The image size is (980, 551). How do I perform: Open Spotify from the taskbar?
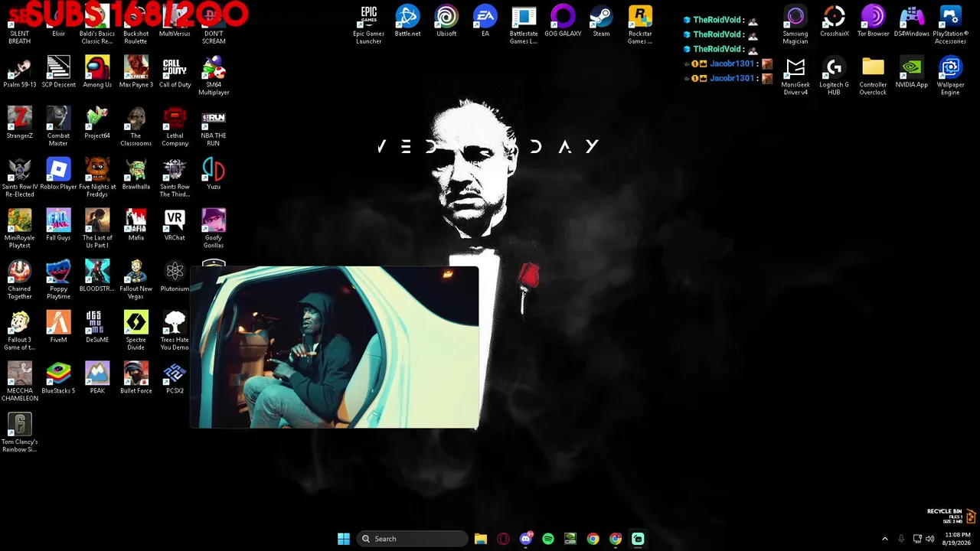point(548,539)
